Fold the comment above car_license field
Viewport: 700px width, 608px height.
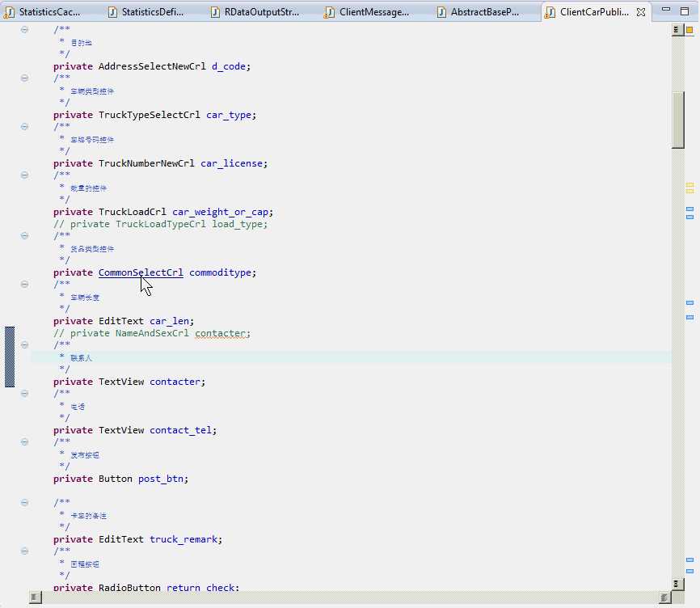click(24, 127)
